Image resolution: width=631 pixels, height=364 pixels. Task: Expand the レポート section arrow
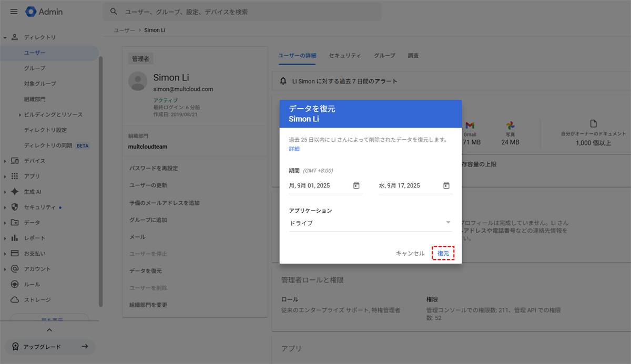click(5, 238)
